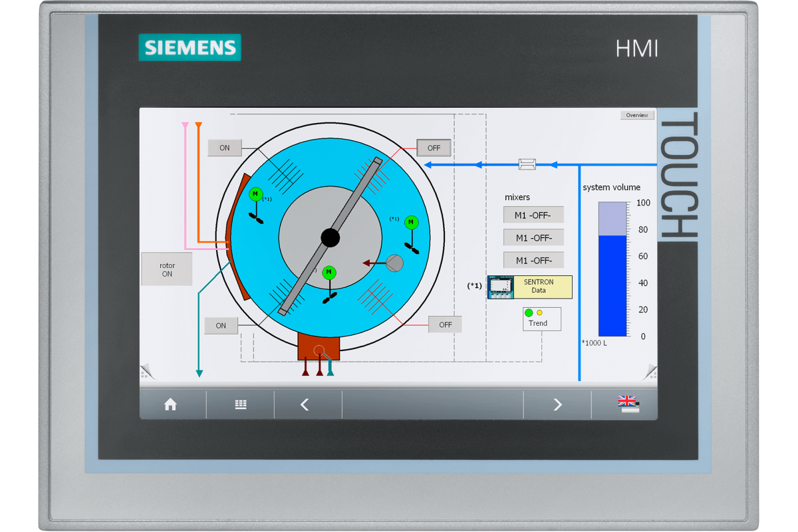Open the Trend view button
The height and width of the screenshot is (532, 798).
541,319
